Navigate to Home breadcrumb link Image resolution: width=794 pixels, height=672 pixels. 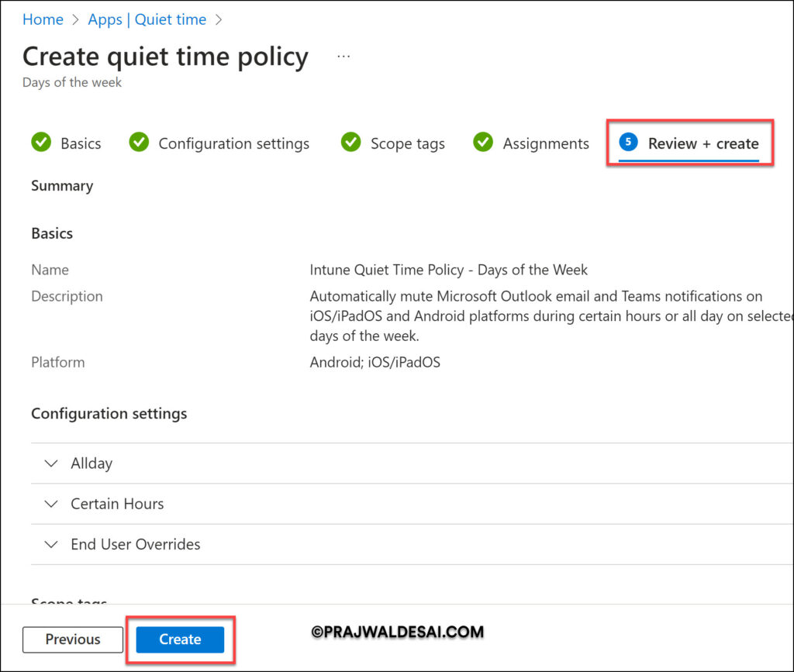(43, 19)
